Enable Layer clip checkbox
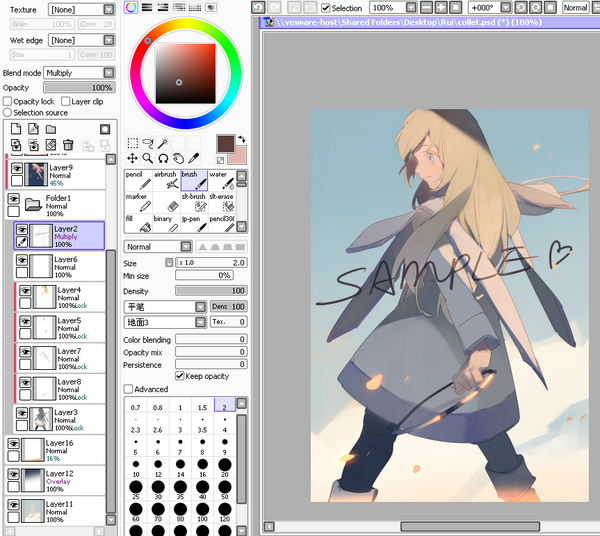The height and width of the screenshot is (536, 600). pos(65,101)
